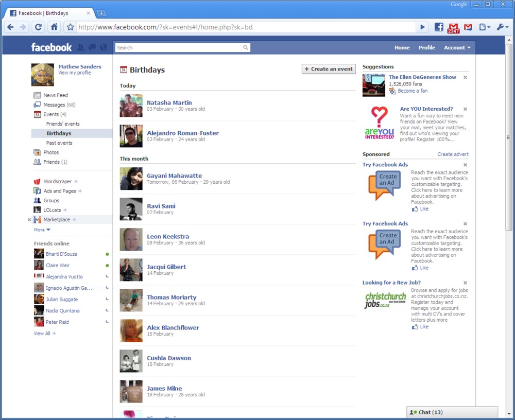Open a new browser tab
Image resolution: width=515 pixels, height=420 pixels.
(x=102, y=13)
